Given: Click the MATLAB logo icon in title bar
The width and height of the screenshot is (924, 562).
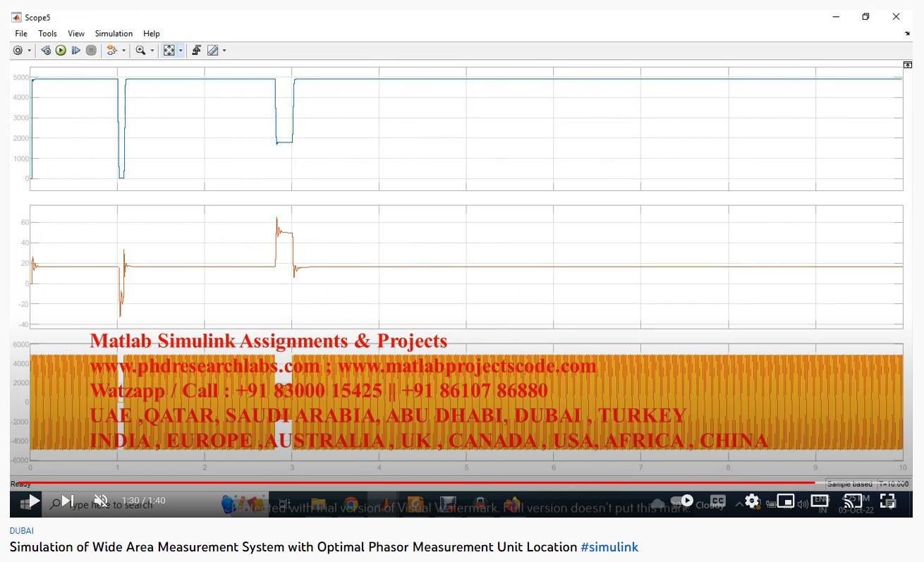Looking at the screenshot, I should coord(16,17).
